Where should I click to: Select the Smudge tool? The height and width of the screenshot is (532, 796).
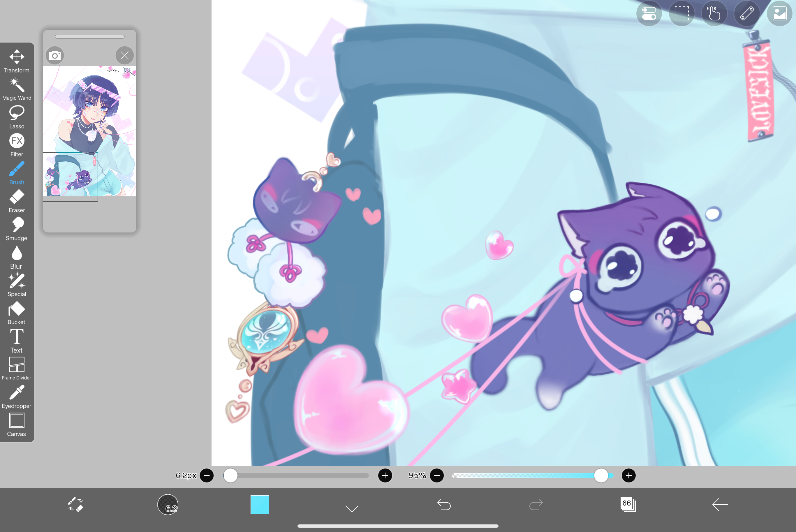click(x=16, y=227)
